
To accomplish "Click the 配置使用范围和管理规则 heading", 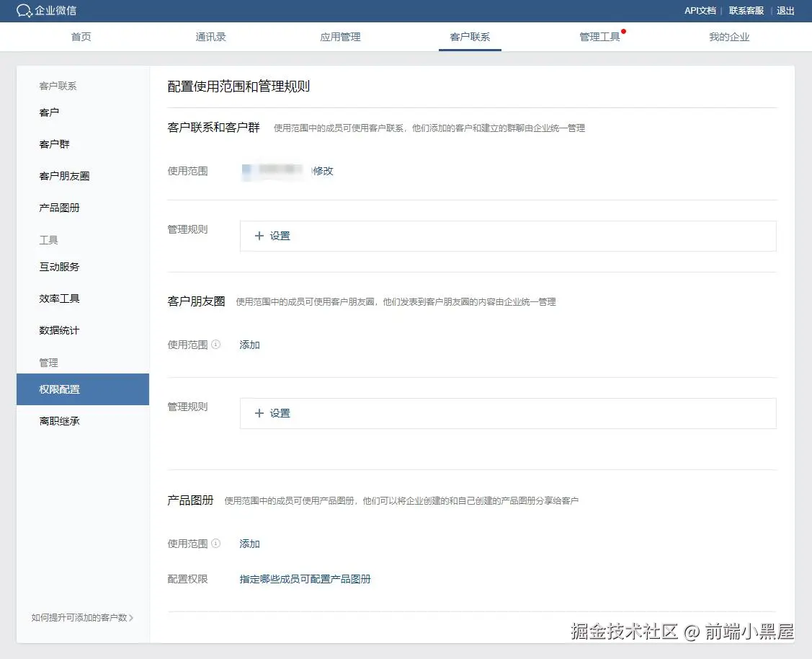I will [x=238, y=86].
